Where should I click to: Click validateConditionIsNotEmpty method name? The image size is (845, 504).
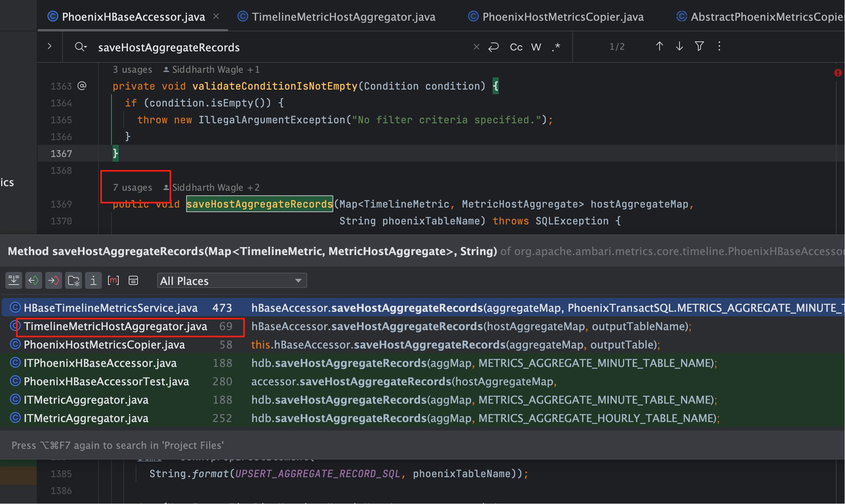[x=275, y=86]
